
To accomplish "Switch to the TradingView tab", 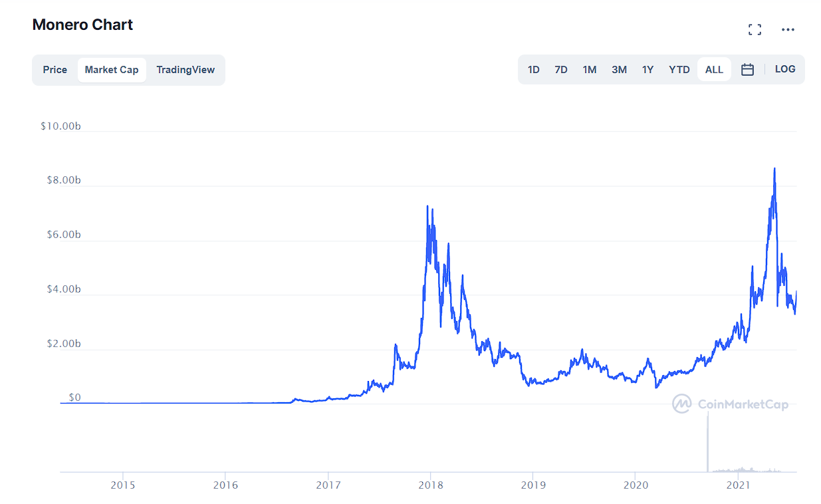I will pyautogui.click(x=185, y=70).
